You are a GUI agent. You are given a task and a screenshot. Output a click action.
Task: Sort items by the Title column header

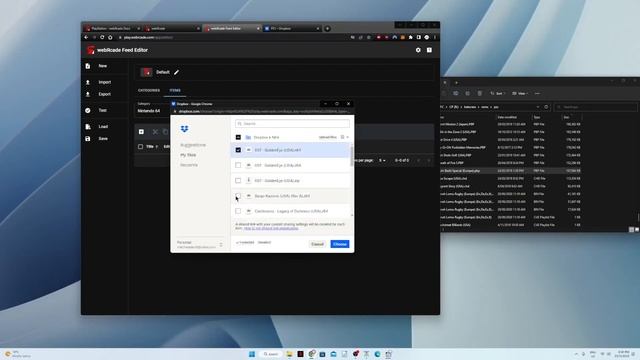pos(150,147)
